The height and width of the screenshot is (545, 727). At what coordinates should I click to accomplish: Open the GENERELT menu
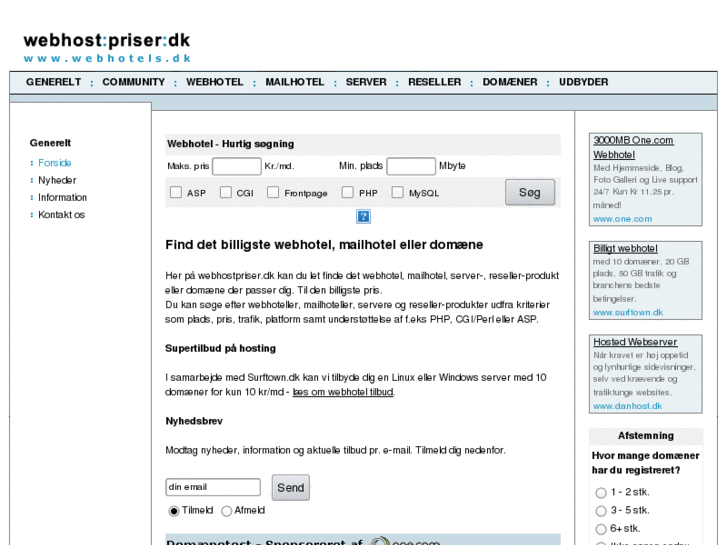[53, 82]
